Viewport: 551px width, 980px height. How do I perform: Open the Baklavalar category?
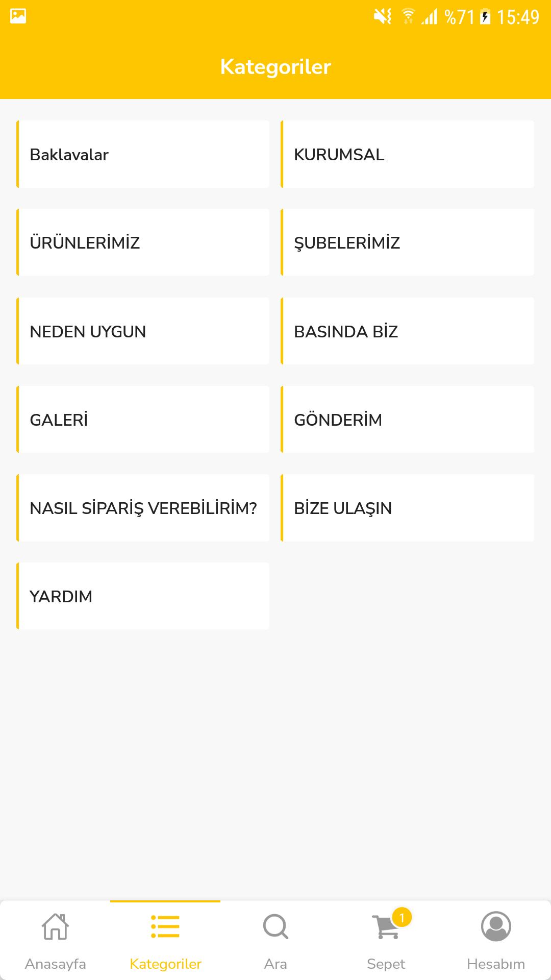143,154
